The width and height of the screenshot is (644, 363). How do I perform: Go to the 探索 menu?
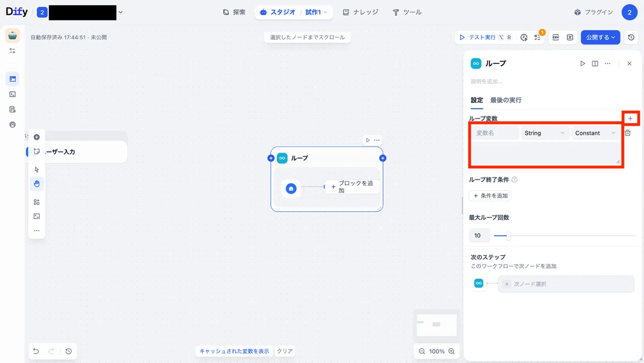[234, 12]
